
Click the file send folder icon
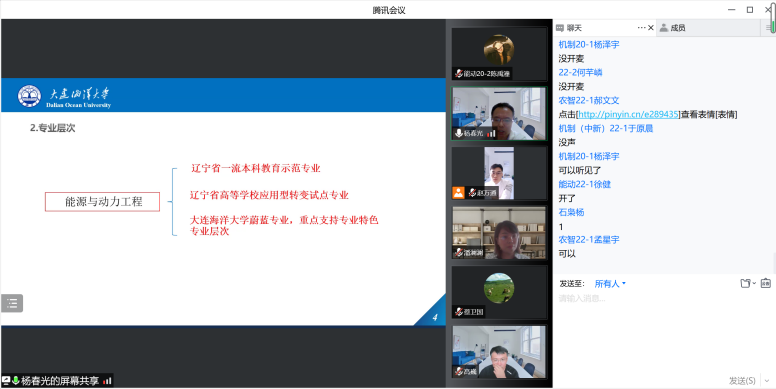pos(745,284)
